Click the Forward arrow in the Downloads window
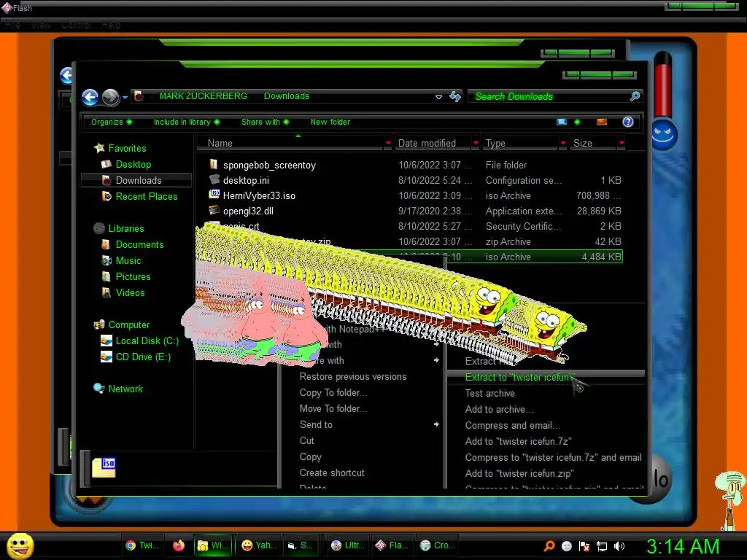This screenshot has height=560, width=747. 111,97
